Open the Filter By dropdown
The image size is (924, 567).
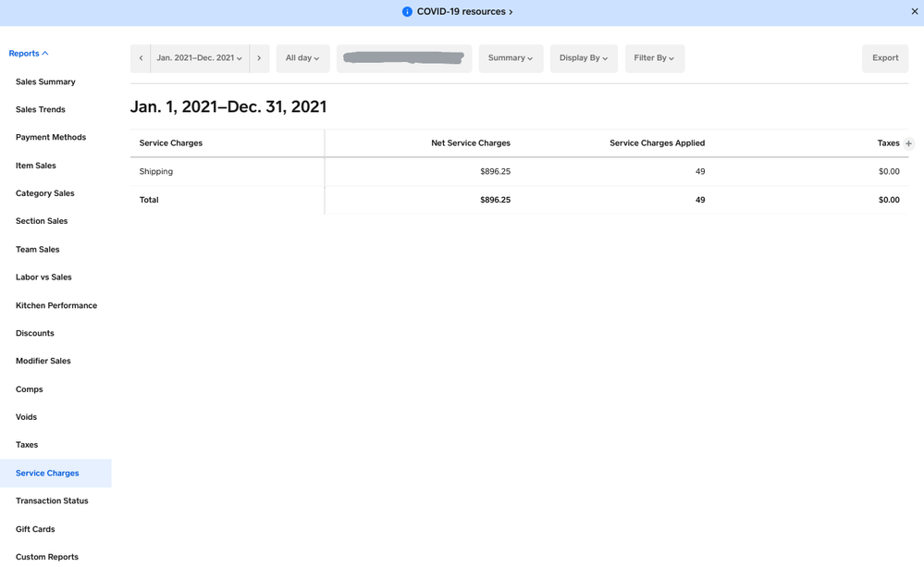coord(654,58)
